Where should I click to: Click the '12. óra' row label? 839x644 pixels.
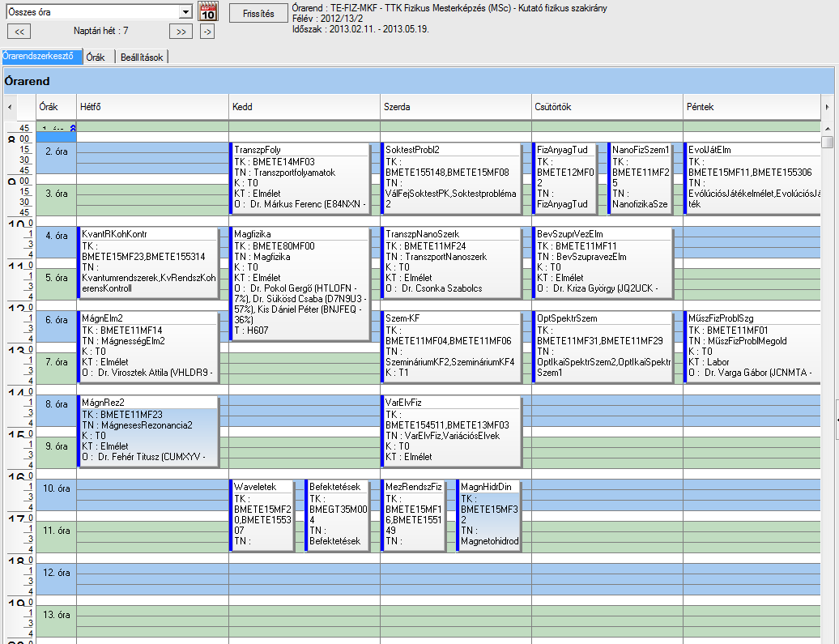click(x=56, y=573)
